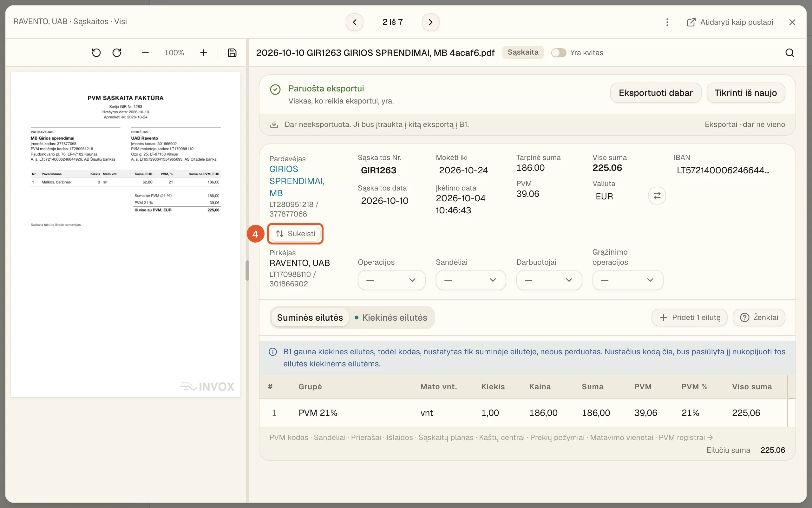Image resolution: width=812 pixels, height=508 pixels.
Task: Go to previous invoice
Action: pyautogui.click(x=355, y=22)
